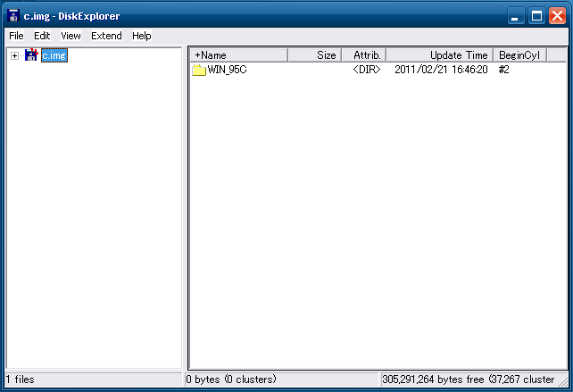Sort by the +Name column header
The width and height of the screenshot is (573, 392).
[239, 55]
